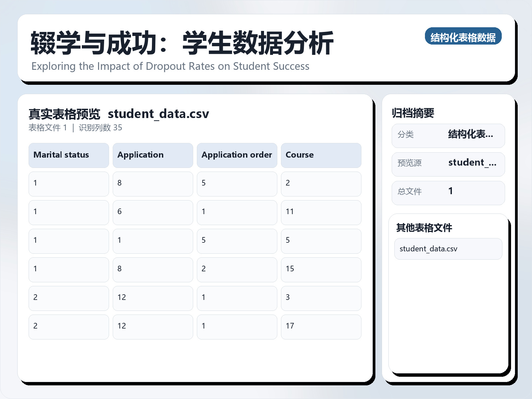Open the student_data.csv title link
This screenshot has width=532, height=399.
[x=159, y=114]
